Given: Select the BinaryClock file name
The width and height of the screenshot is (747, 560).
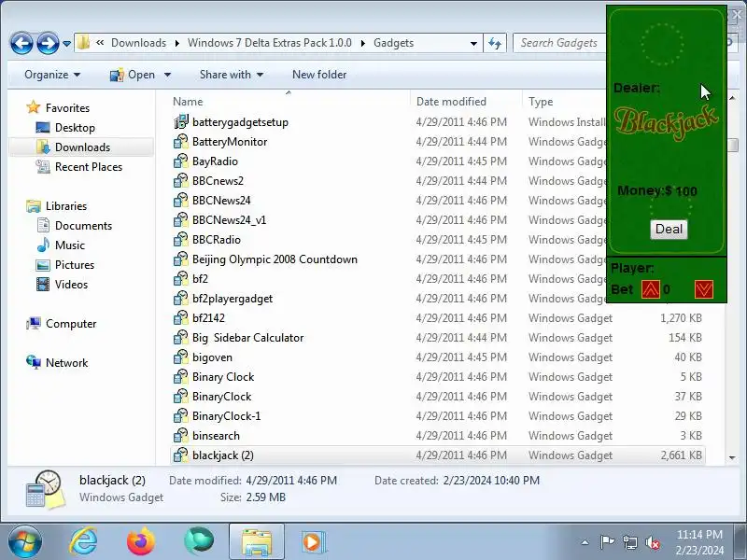Looking at the screenshot, I should (x=221, y=396).
